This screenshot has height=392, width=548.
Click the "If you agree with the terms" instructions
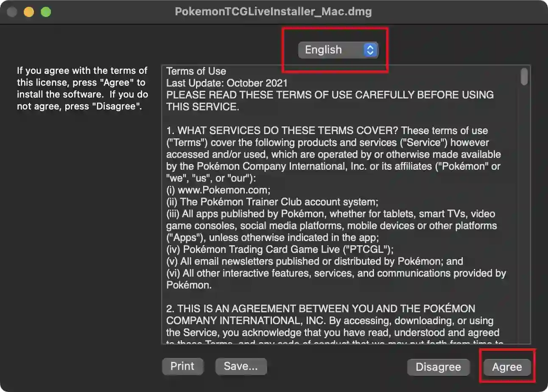83,88
